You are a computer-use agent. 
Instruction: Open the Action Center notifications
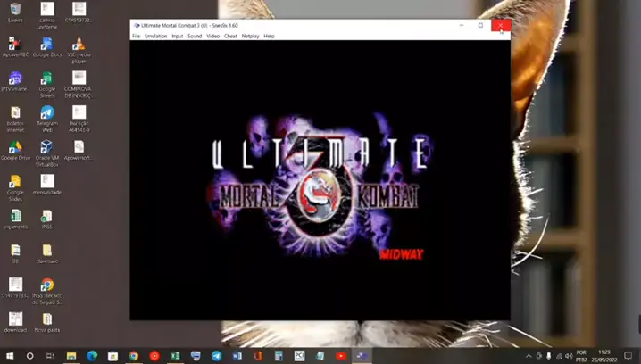click(x=628, y=356)
